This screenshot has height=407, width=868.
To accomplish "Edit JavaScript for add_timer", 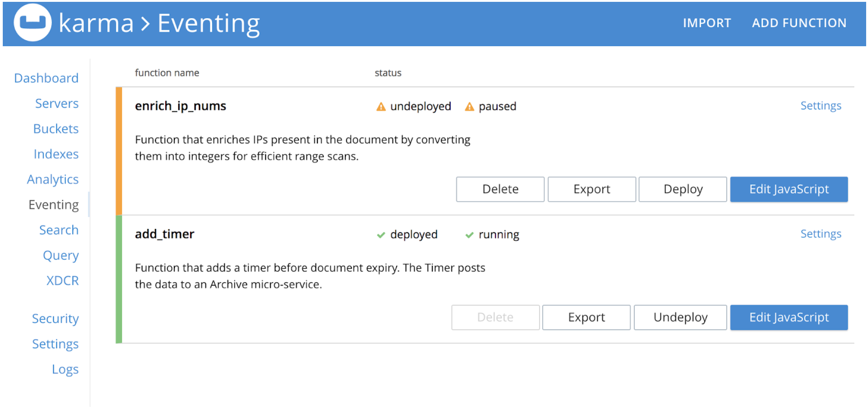I will coord(789,317).
